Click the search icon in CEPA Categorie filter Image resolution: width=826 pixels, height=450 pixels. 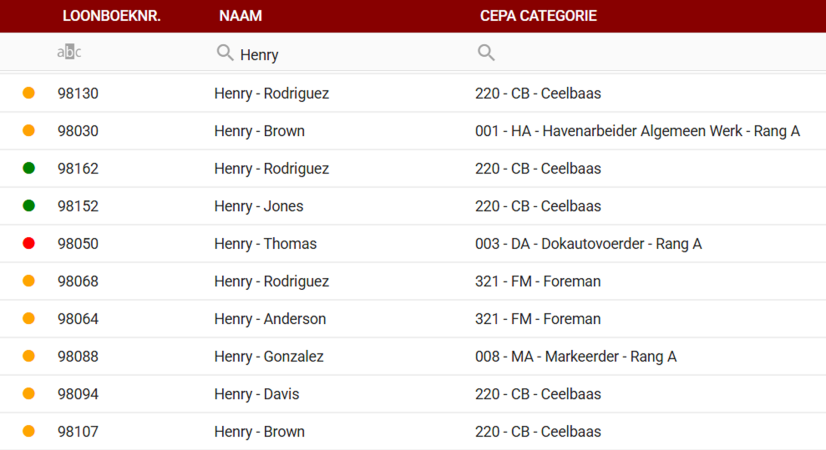(x=486, y=53)
